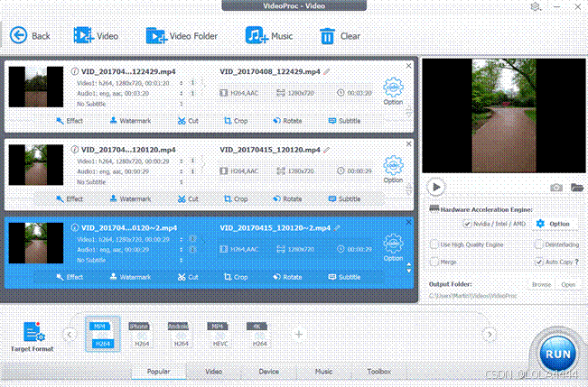The width and height of the screenshot is (588, 387).
Task: Open hardware acceleration Option button
Action: point(553,224)
